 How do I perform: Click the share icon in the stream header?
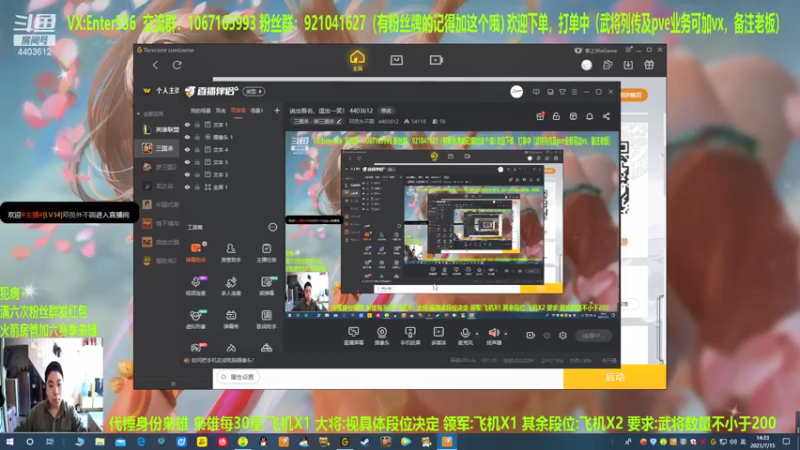pyautogui.click(x=606, y=116)
